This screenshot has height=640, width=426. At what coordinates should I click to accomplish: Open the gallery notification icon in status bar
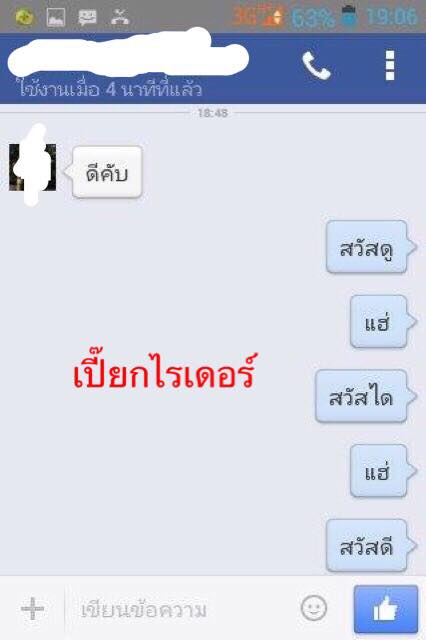[56, 17]
